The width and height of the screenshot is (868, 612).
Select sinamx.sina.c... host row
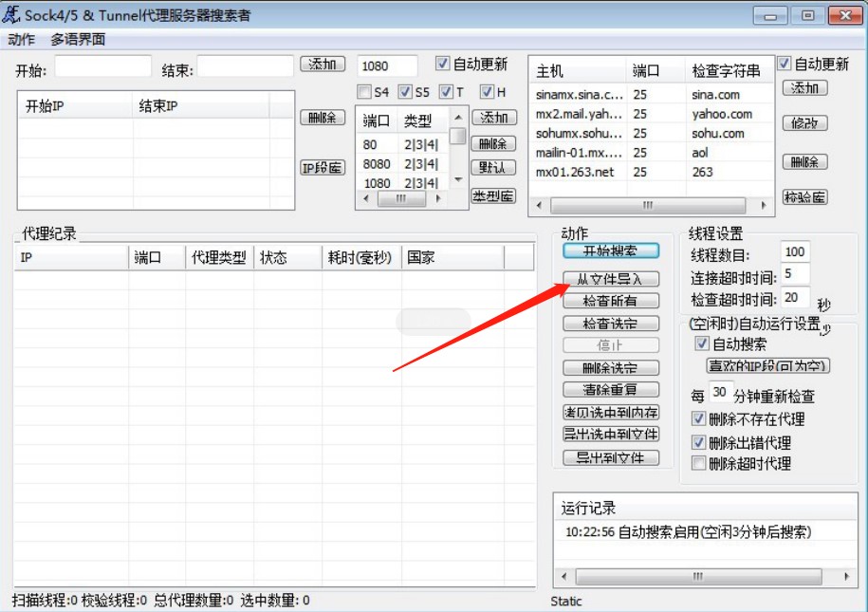click(651, 95)
